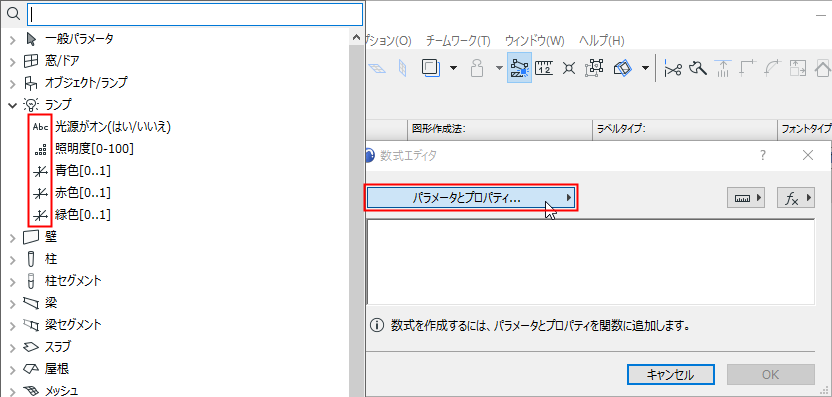
Task: Collapse the ランプ group
Action: [x=13, y=105]
